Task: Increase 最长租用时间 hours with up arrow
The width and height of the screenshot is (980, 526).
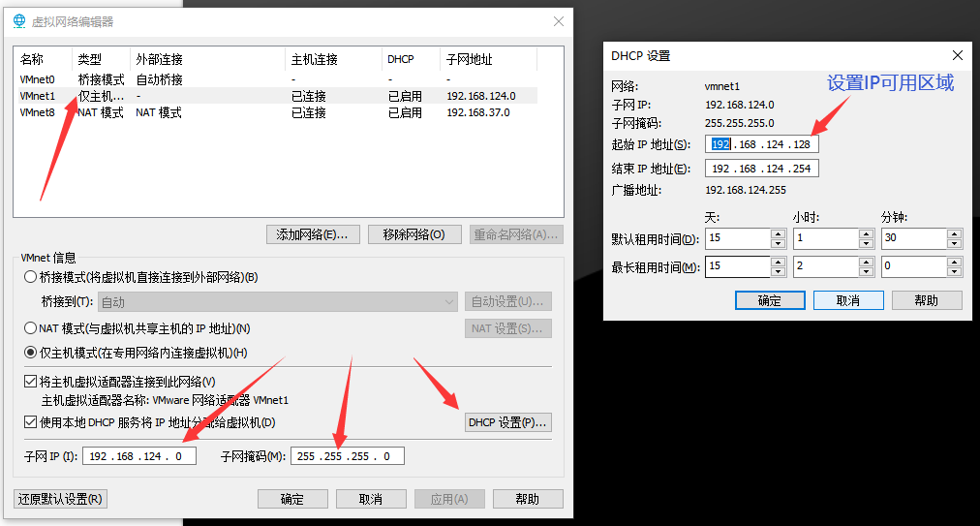Action: point(867,263)
